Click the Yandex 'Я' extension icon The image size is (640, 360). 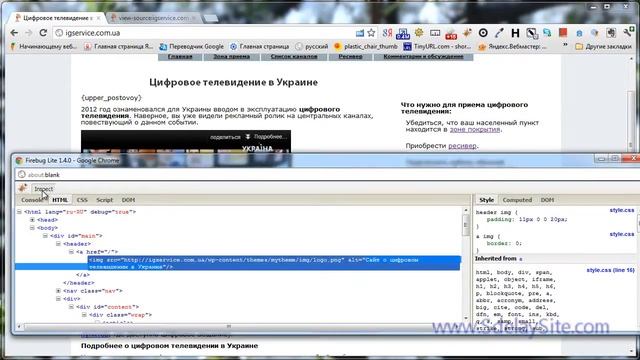387,33
